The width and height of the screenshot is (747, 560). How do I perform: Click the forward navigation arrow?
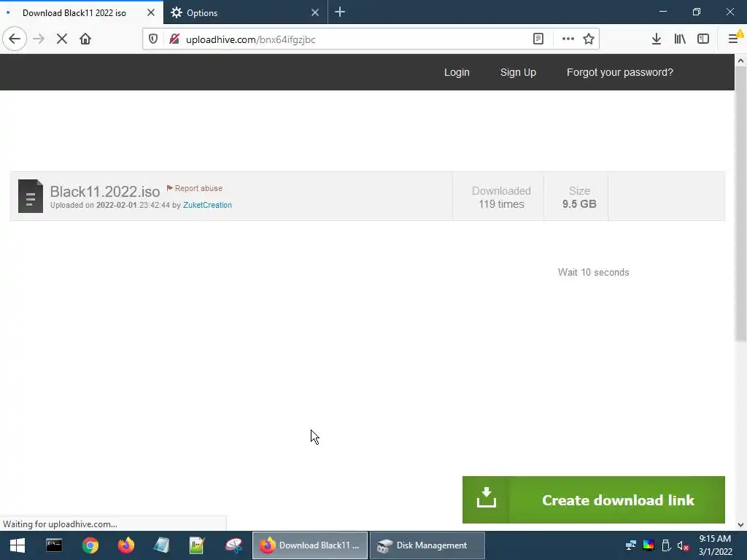click(39, 39)
